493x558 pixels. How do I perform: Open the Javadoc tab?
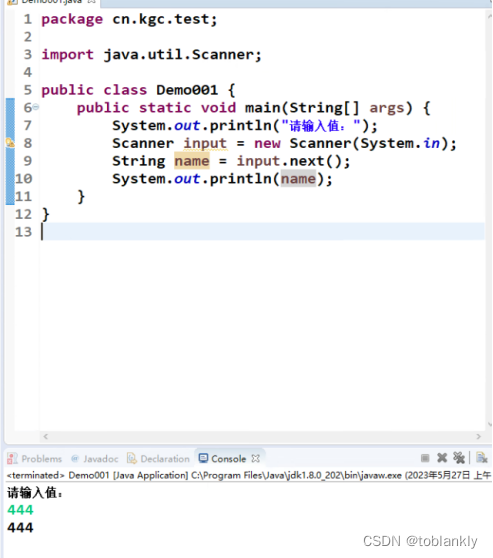[x=95, y=459]
